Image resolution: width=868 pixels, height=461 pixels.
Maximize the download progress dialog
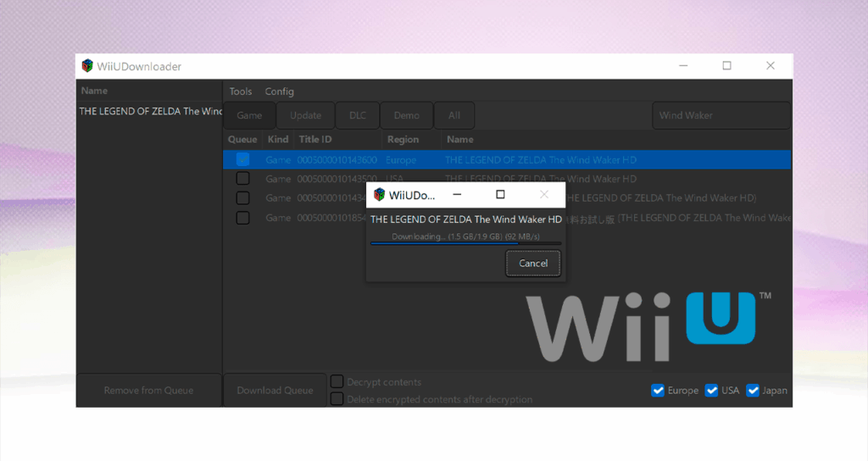click(x=500, y=195)
